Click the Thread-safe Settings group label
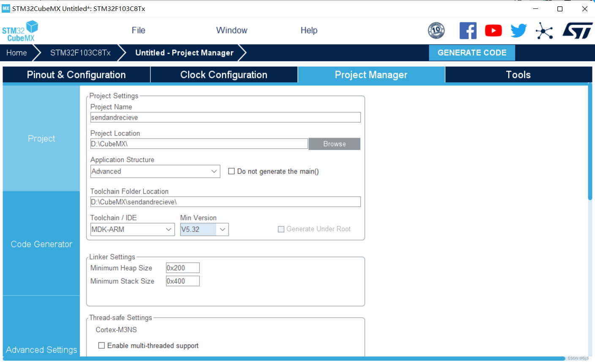Image resolution: width=595 pixels, height=364 pixels. (120, 318)
